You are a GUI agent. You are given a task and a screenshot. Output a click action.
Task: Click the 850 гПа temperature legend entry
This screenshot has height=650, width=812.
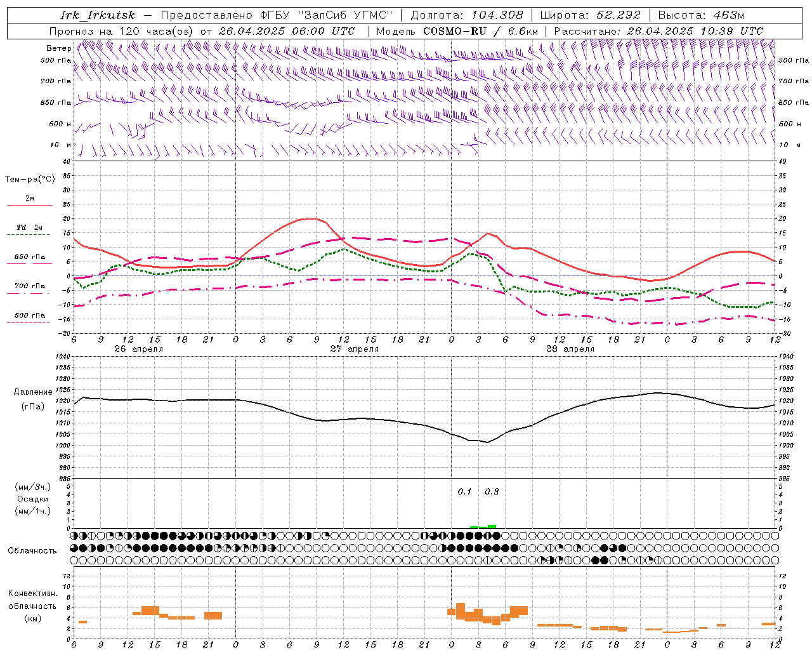click(x=29, y=257)
